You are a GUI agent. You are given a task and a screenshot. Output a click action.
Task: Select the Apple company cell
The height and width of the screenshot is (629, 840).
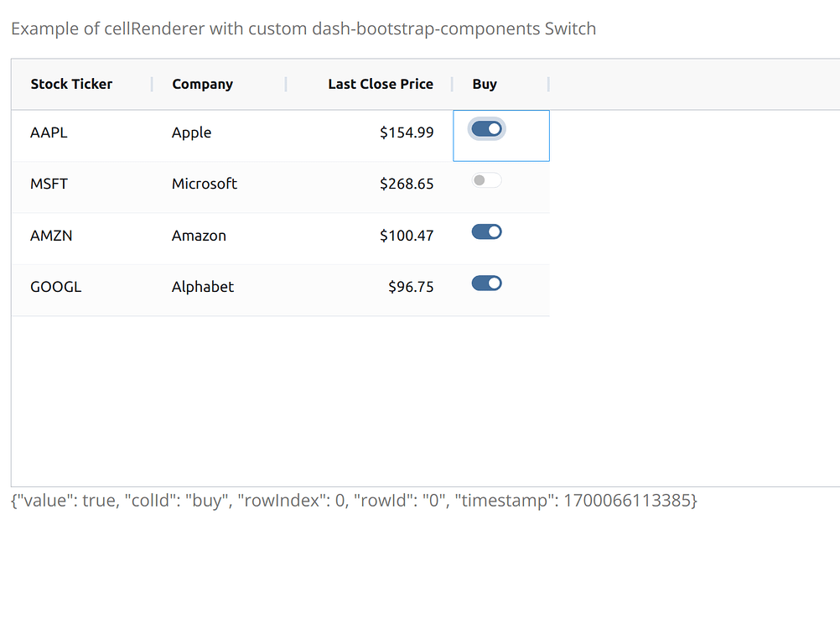tap(191, 132)
